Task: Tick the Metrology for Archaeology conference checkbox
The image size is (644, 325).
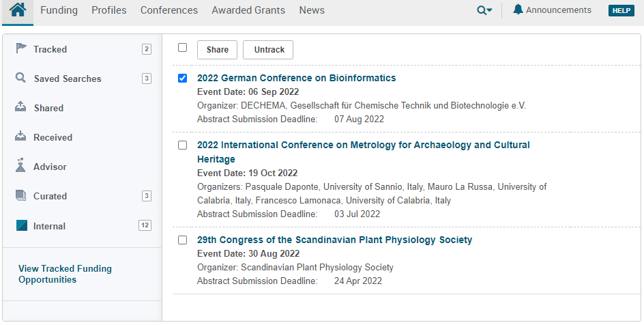Action: pos(182,145)
